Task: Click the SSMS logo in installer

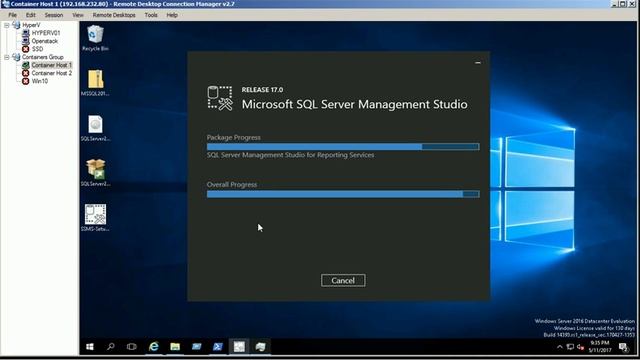Action: click(220, 98)
